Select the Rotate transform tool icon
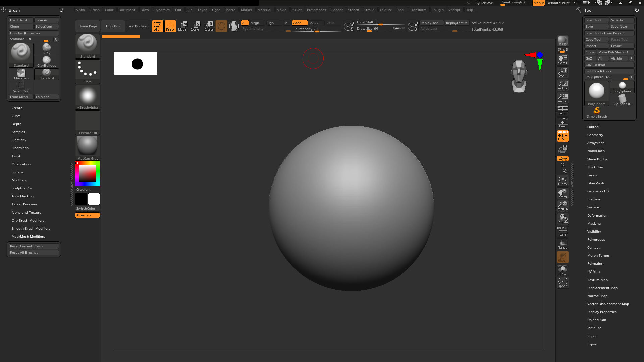This screenshot has height=362, width=644. click(x=208, y=26)
